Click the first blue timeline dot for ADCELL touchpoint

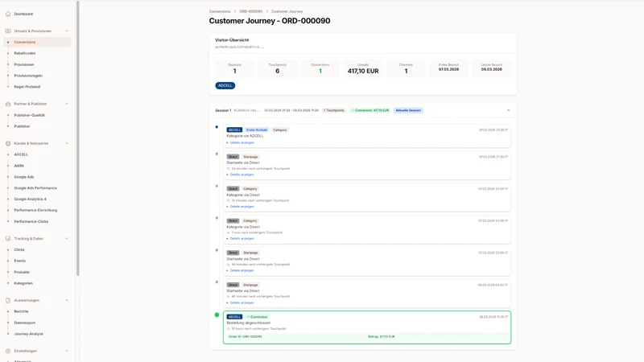217,127
